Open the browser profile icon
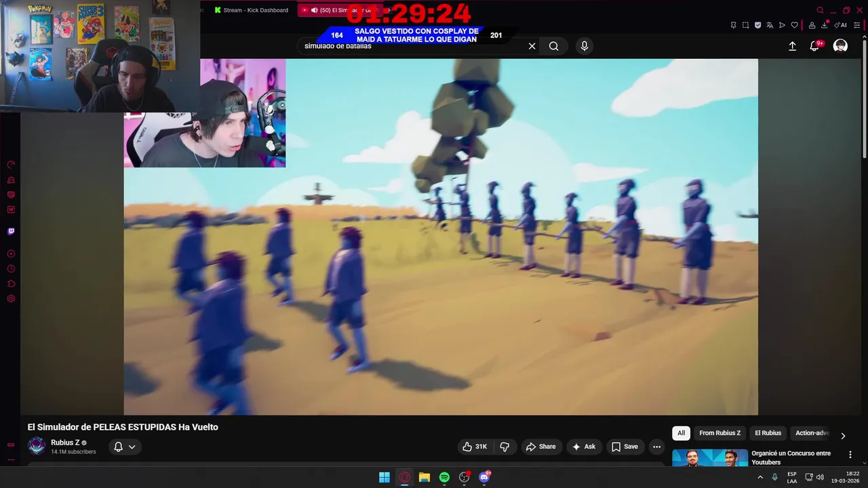This screenshot has height=488, width=868. coord(812,25)
